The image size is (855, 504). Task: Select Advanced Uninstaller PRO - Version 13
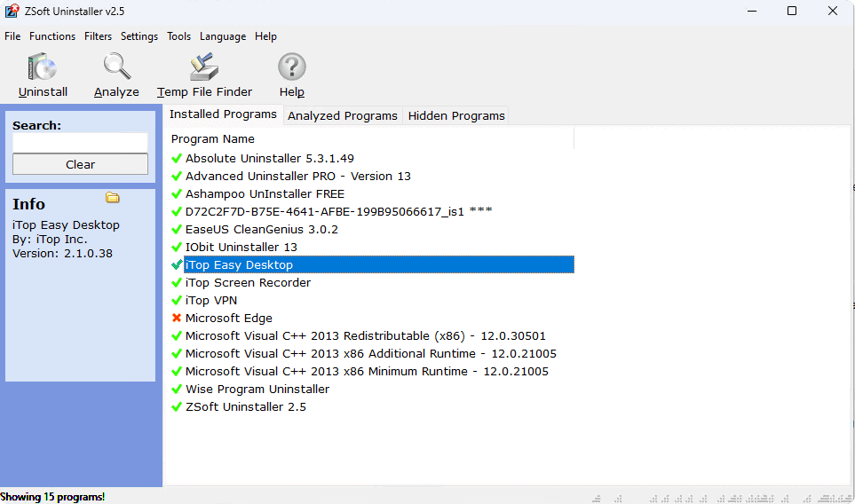(297, 176)
